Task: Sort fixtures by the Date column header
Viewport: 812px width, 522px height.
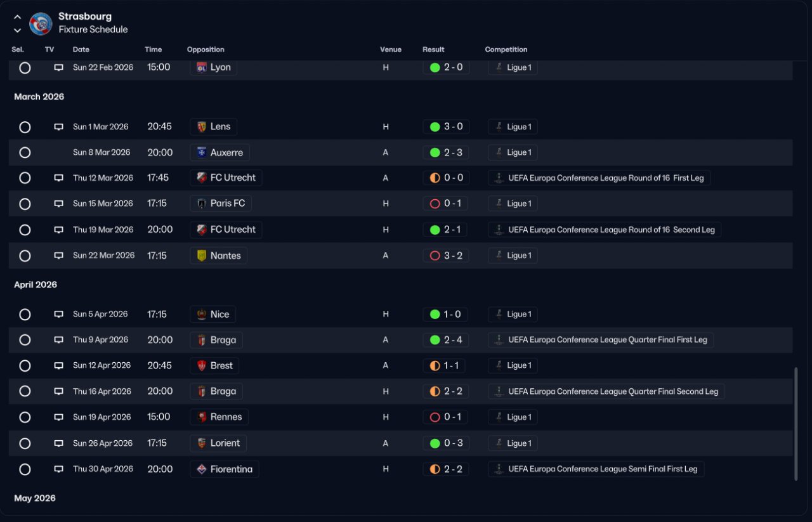Action: [81, 49]
